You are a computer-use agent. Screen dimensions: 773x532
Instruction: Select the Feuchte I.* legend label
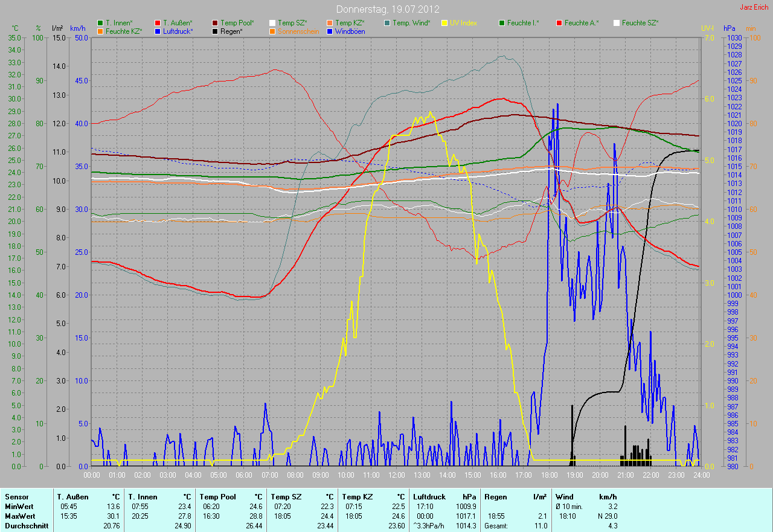pyautogui.click(x=523, y=23)
